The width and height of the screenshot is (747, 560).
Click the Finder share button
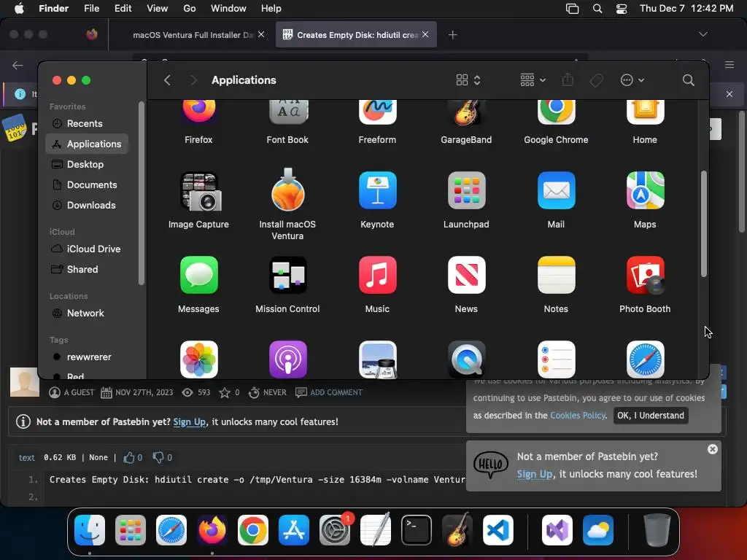click(568, 80)
